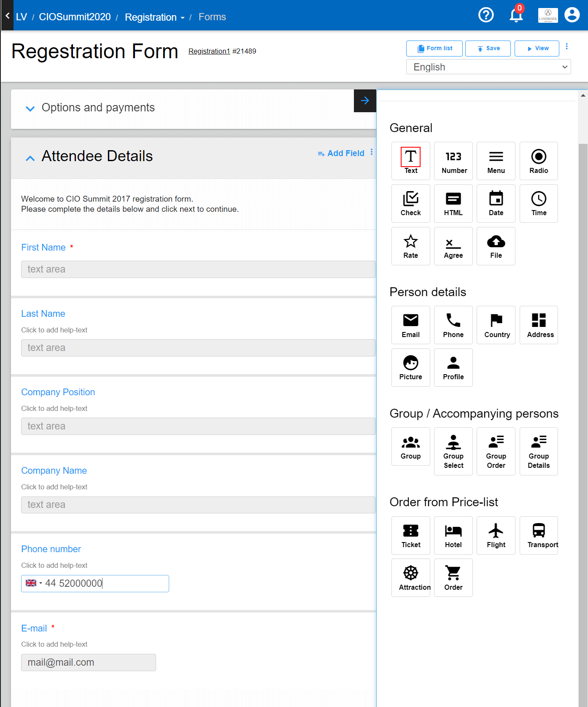The height and width of the screenshot is (707, 588).
Task: Edit the E-mail field label
Action: point(34,628)
